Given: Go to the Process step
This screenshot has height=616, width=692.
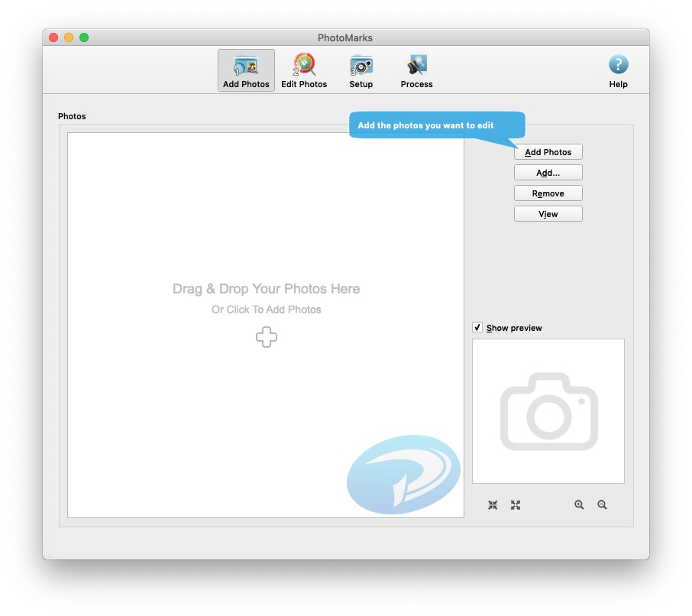Looking at the screenshot, I should [416, 70].
